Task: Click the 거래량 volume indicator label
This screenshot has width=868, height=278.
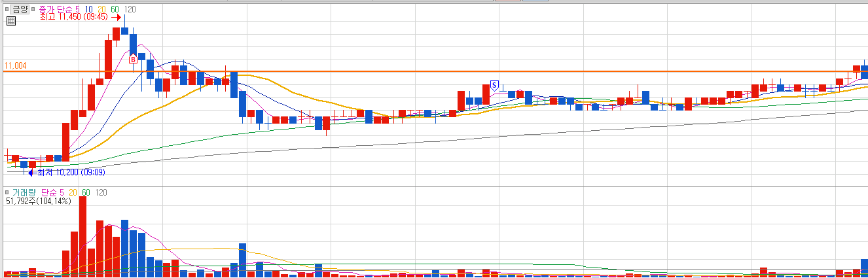Action: coord(24,192)
